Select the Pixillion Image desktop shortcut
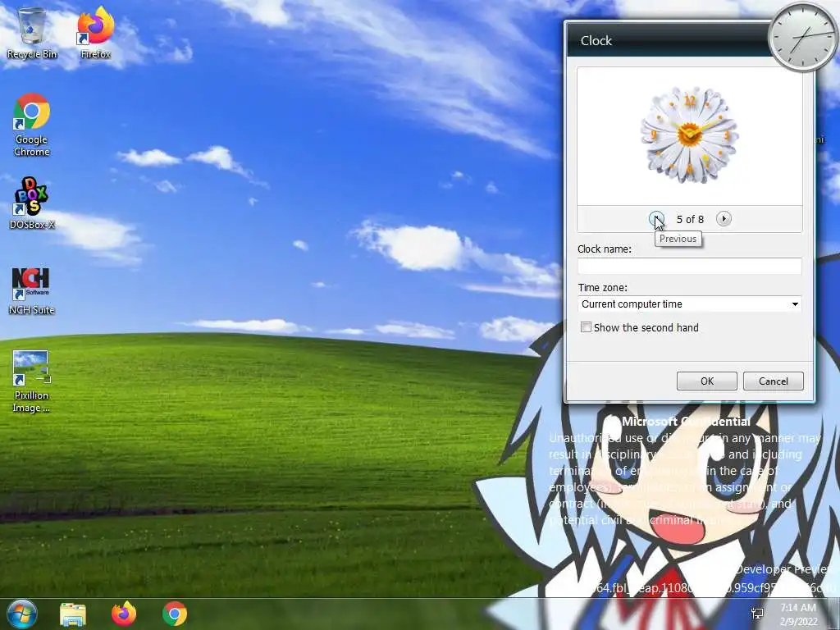 click(x=31, y=381)
